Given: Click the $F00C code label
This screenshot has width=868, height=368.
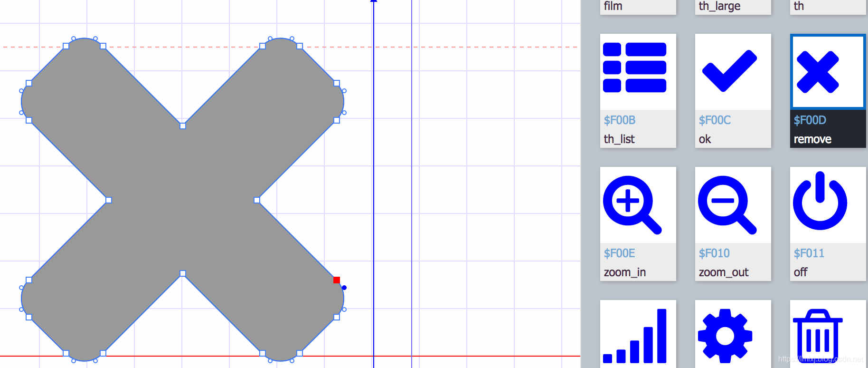Looking at the screenshot, I should 715,120.
